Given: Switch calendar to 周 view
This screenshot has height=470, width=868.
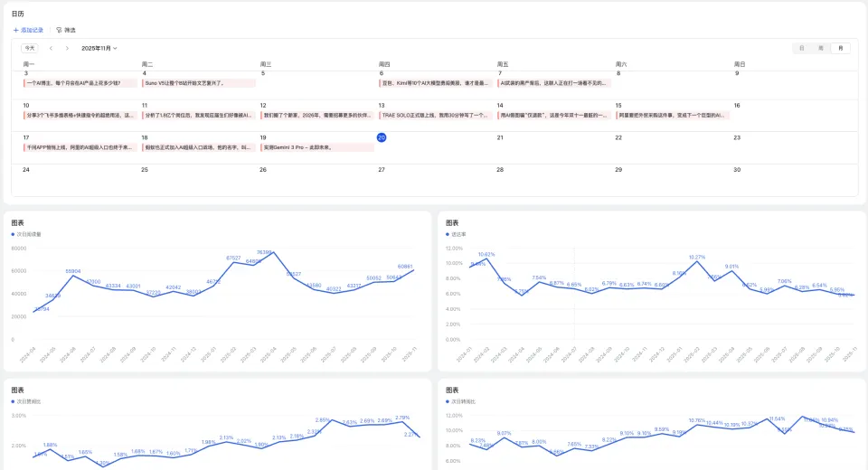Looking at the screenshot, I should [821, 48].
